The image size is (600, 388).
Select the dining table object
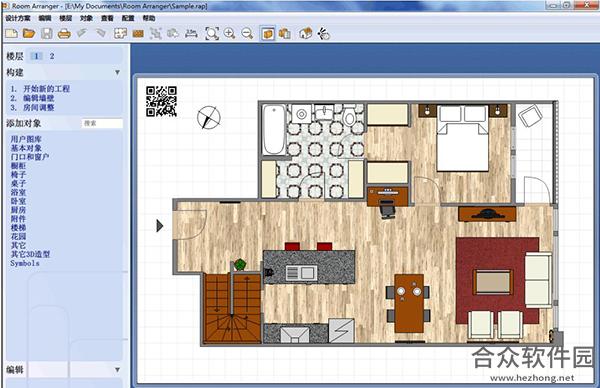pos(409,303)
